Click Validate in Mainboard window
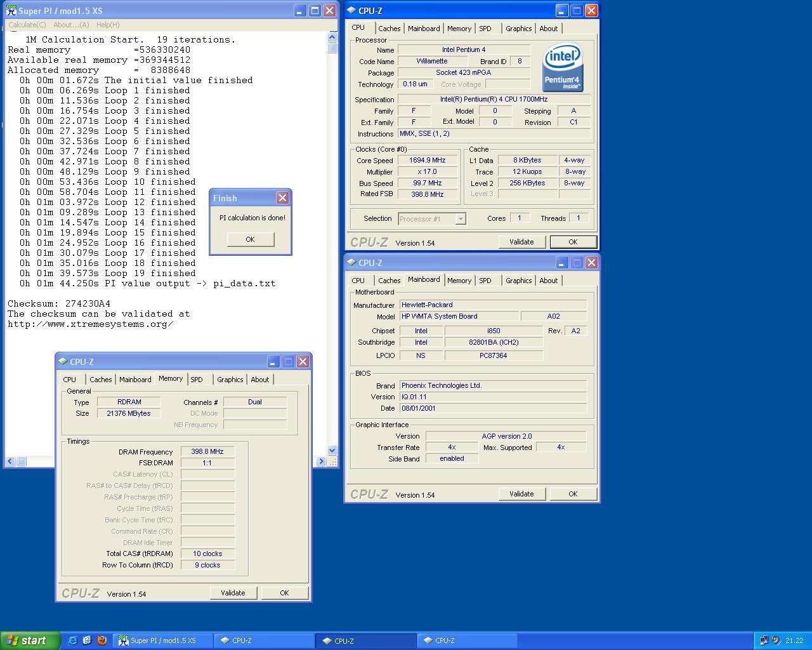The width and height of the screenshot is (812, 650). pos(521,494)
